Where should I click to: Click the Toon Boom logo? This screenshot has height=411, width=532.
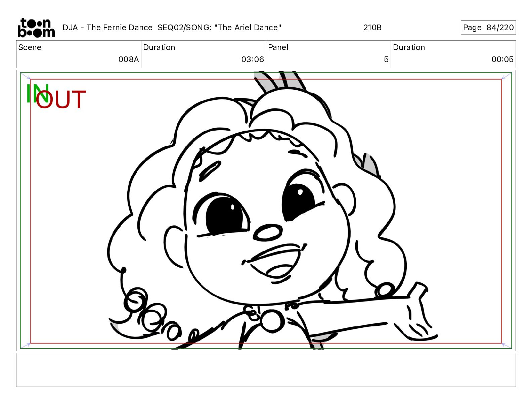tap(36, 28)
